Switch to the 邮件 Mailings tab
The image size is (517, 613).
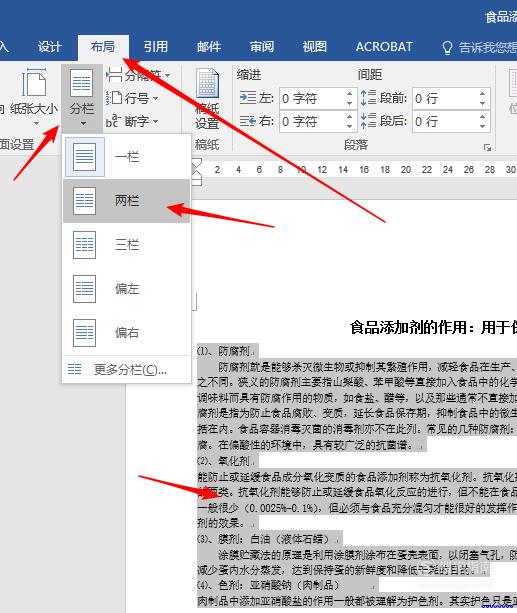[209, 47]
